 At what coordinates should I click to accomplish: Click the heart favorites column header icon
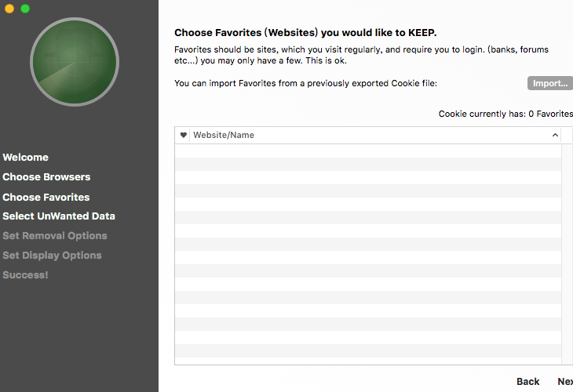point(184,135)
